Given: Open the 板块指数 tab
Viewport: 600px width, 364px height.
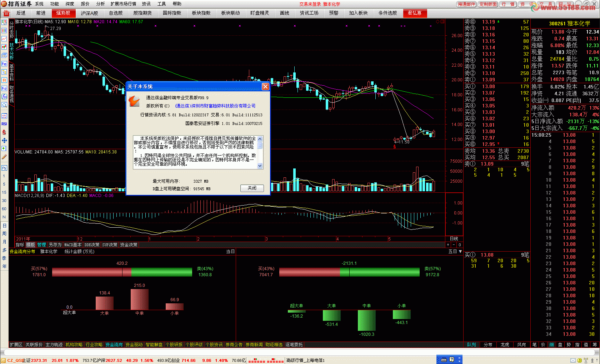Looking at the screenshot, I should click(x=201, y=13).
